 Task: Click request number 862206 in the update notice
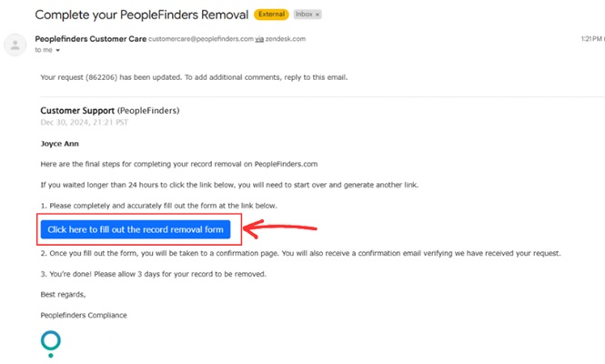(x=102, y=77)
